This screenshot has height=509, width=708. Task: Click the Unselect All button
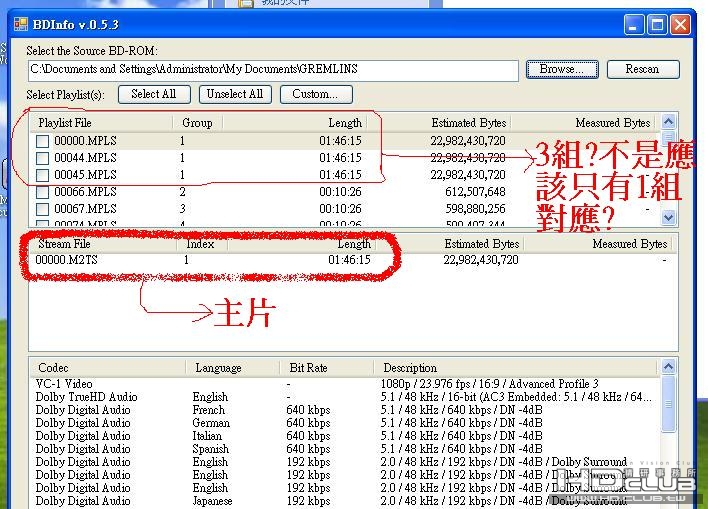[x=235, y=94]
